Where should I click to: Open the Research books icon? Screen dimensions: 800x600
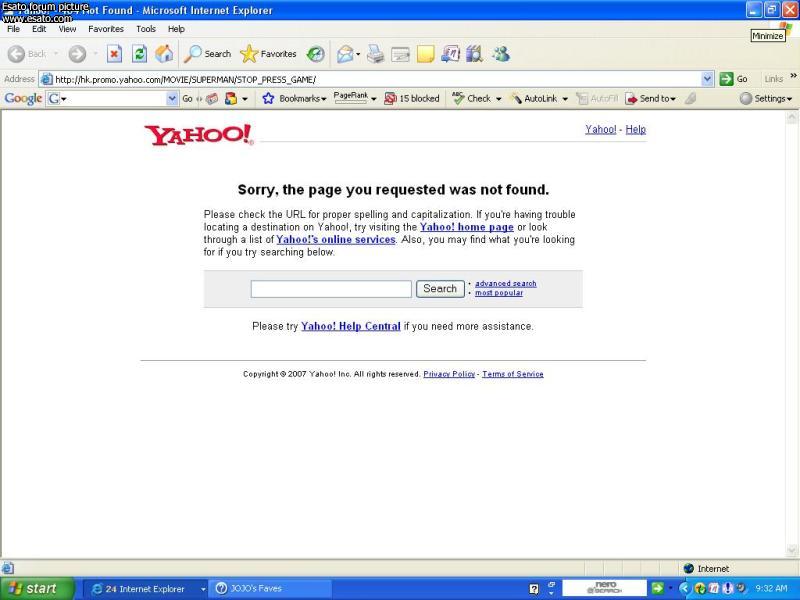coord(474,54)
